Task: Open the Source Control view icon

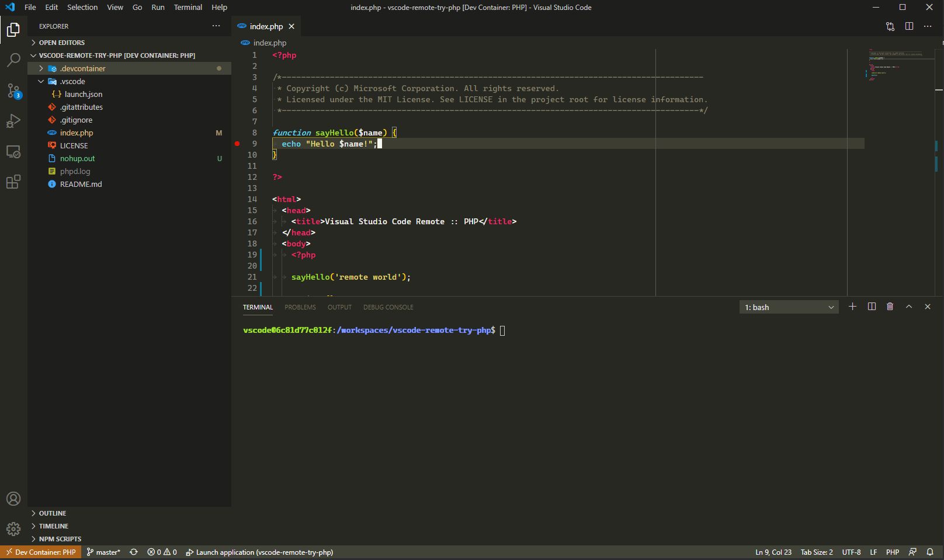Action: click(x=13, y=91)
